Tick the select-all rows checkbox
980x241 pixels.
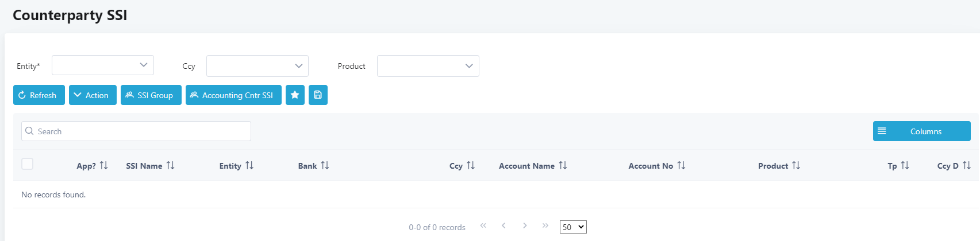[27, 164]
